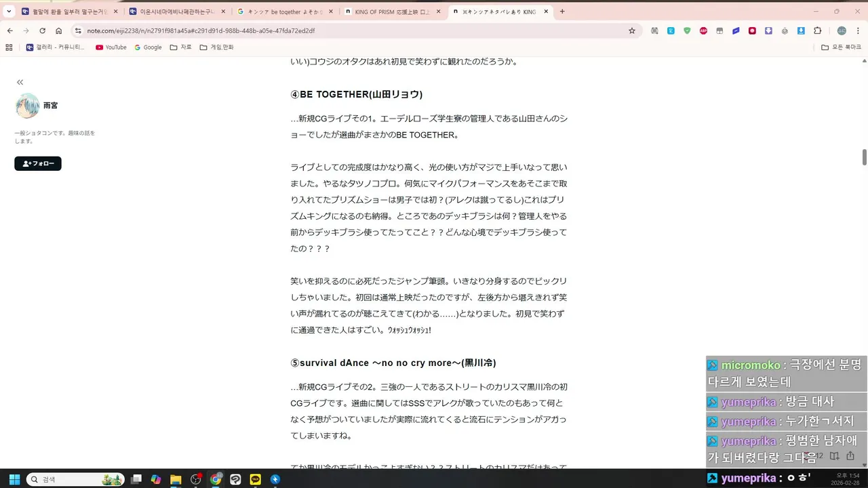Screen dimensions: 868x488
Task: Open the 모든 북마크 folder
Action: coord(841,47)
